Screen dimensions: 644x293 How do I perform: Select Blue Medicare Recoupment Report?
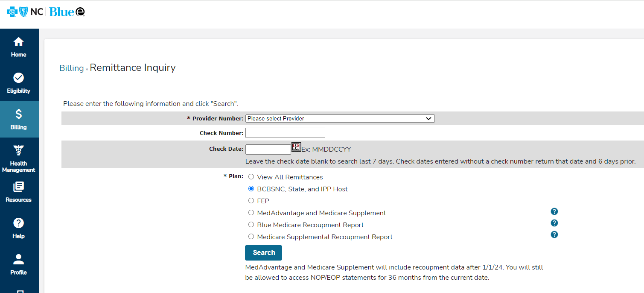[251, 224]
